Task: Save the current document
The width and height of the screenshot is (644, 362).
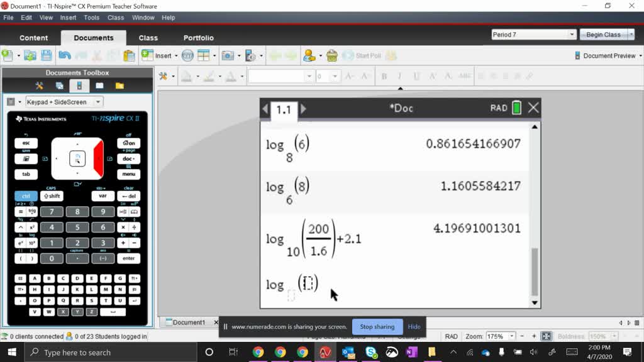Action: (45, 55)
